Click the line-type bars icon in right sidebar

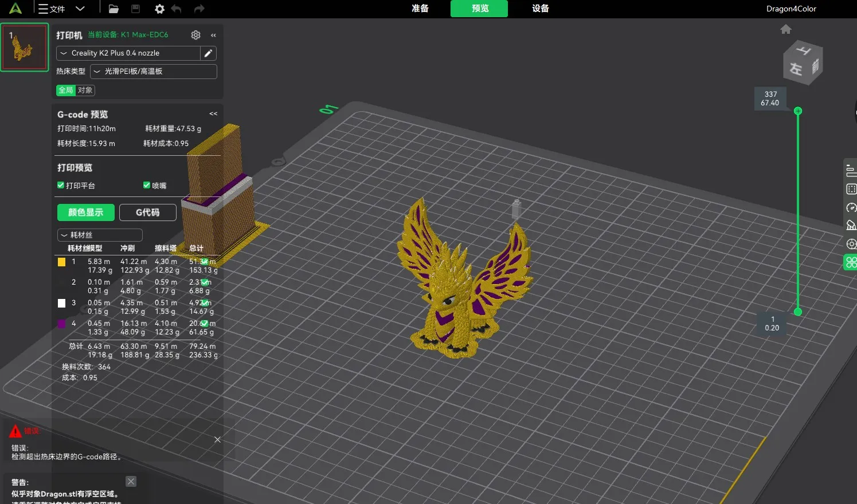(x=851, y=170)
